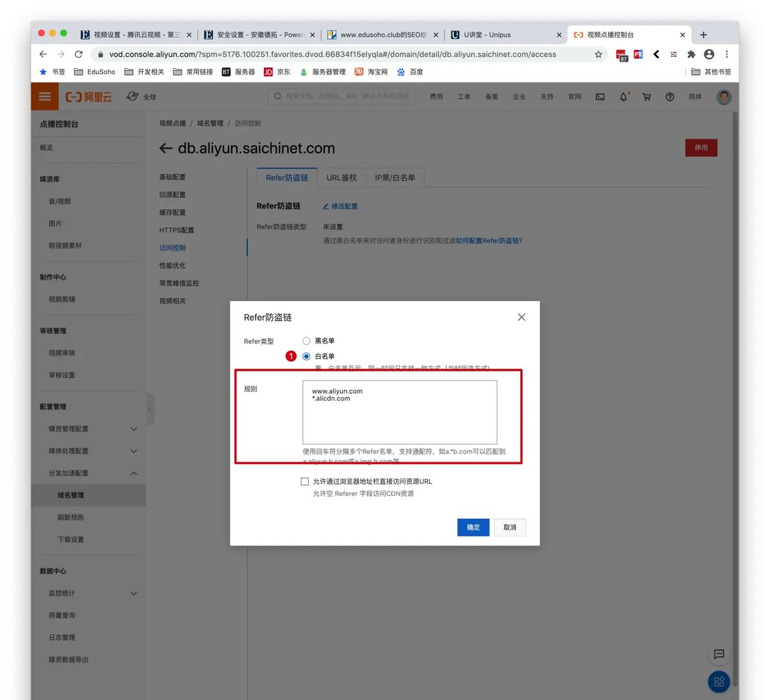Viewport: 770px width, 700px height.
Task: Open the 简体 language selector
Action: pos(695,97)
